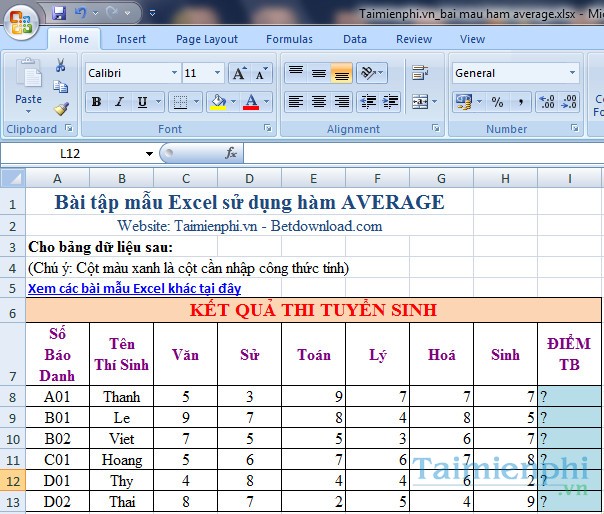Click the Insert Function fx icon
The width and height of the screenshot is (604, 514).
[x=231, y=153]
